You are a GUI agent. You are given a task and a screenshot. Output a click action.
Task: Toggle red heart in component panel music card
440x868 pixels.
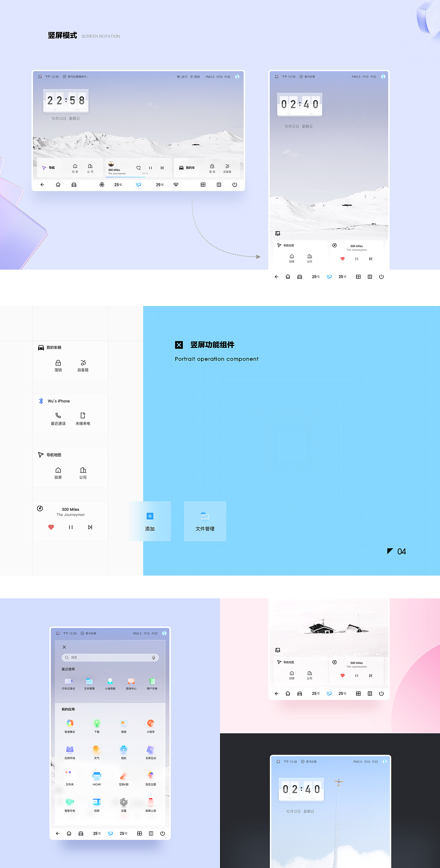(x=51, y=527)
